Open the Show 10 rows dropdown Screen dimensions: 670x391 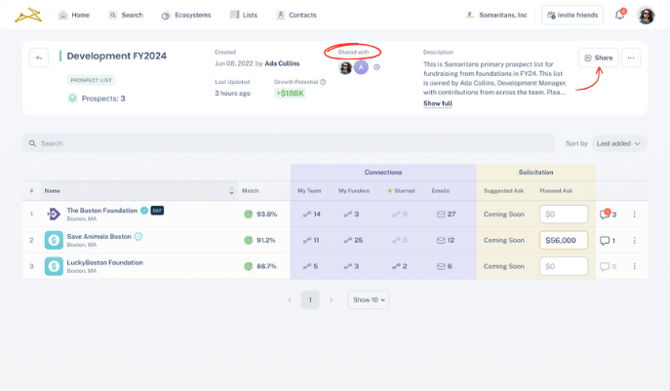pos(368,300)
